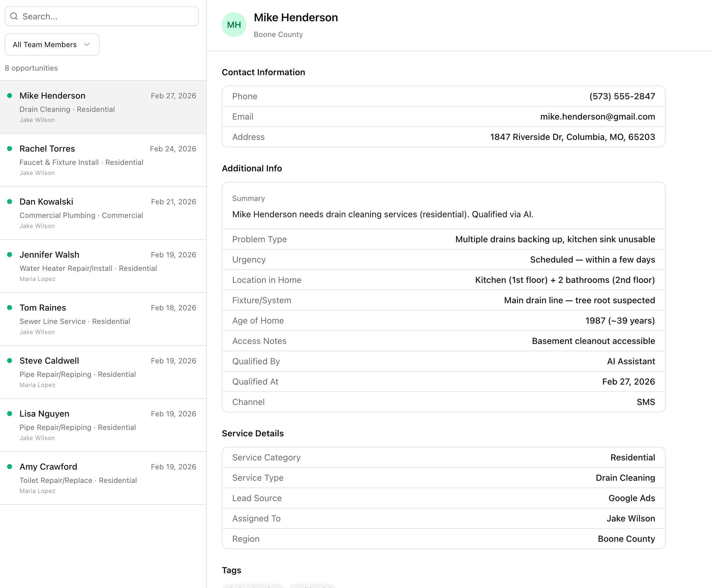The width and height of the screenshot is (712, 588).
Task: Click green status dot beside Tom Raines
Action: pyautogui.click(x=10, y=308)
